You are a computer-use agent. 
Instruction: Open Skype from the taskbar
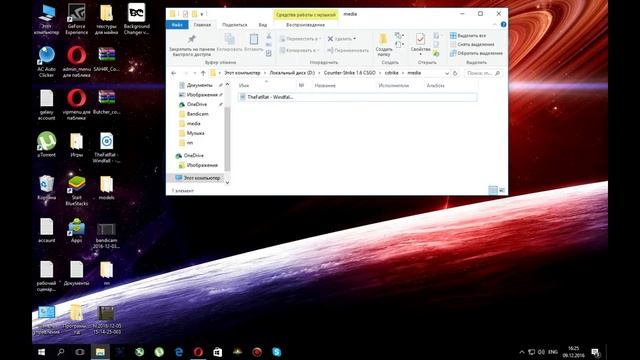pyautogui.click(x=276, y=352)
